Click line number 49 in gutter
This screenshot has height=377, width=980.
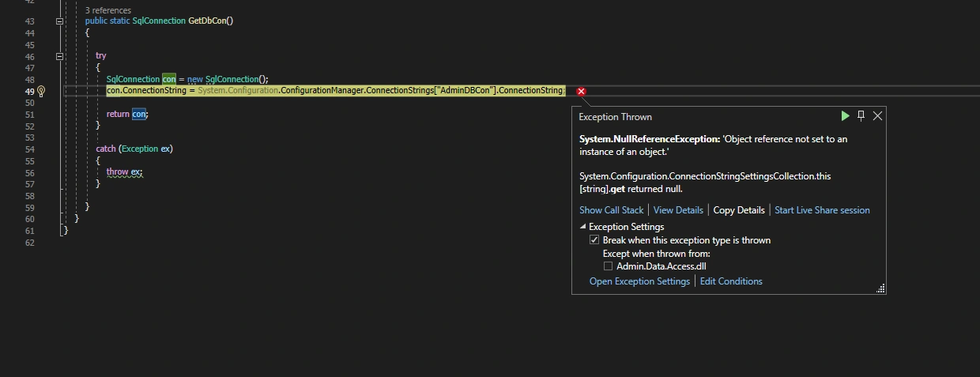coord(30,91)
